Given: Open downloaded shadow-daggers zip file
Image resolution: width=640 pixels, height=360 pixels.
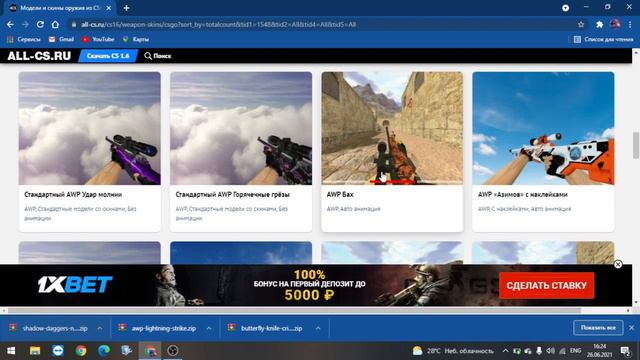Looking at the screenshot, I should pos(49,328).
